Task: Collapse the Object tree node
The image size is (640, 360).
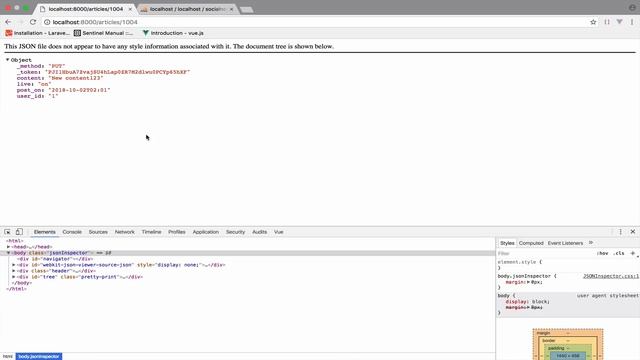Action: pos(7,60)
